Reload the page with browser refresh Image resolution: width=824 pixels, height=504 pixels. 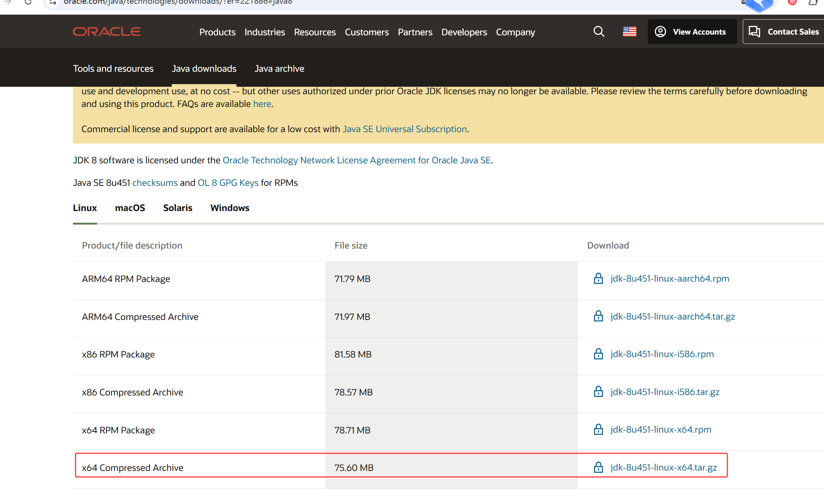[x=28, y=2]
